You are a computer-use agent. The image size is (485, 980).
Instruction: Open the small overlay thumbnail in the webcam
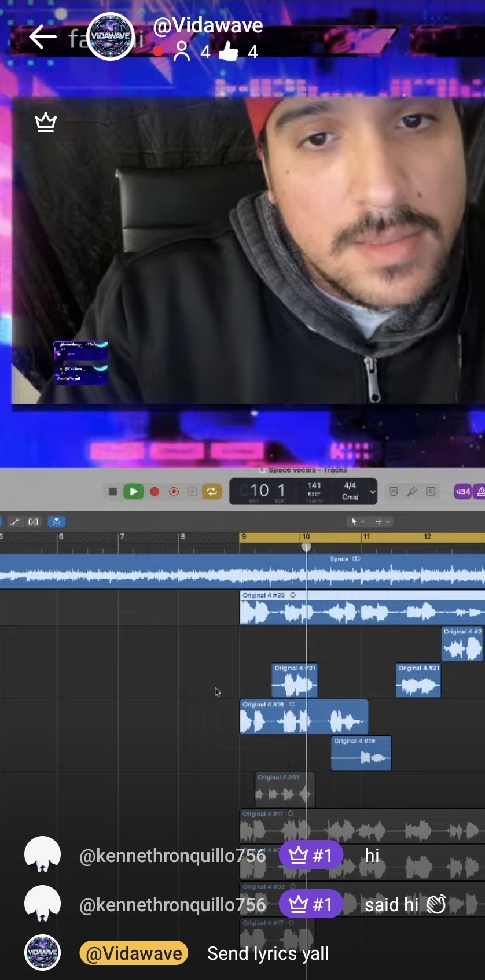[81, 363]
